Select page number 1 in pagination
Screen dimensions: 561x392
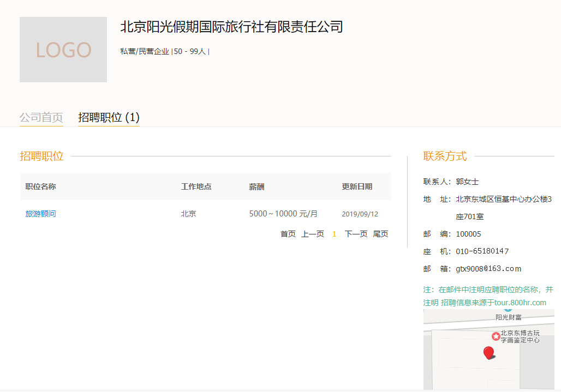coord(334,234)
